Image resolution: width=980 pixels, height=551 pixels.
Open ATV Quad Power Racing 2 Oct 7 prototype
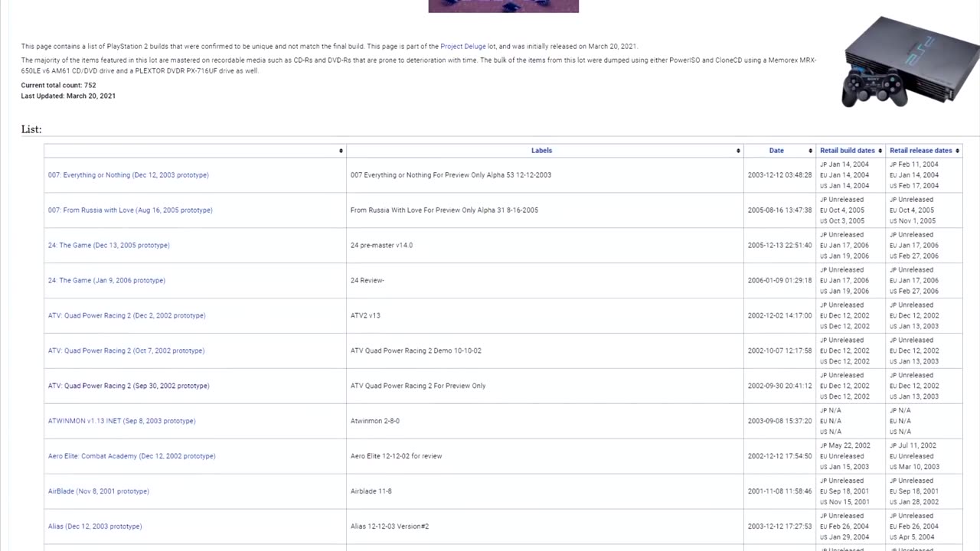[x=126, y=351]
